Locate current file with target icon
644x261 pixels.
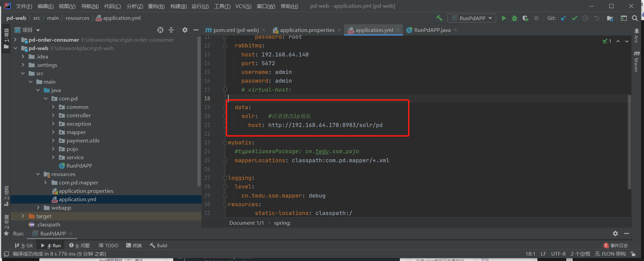click(160, 30)
